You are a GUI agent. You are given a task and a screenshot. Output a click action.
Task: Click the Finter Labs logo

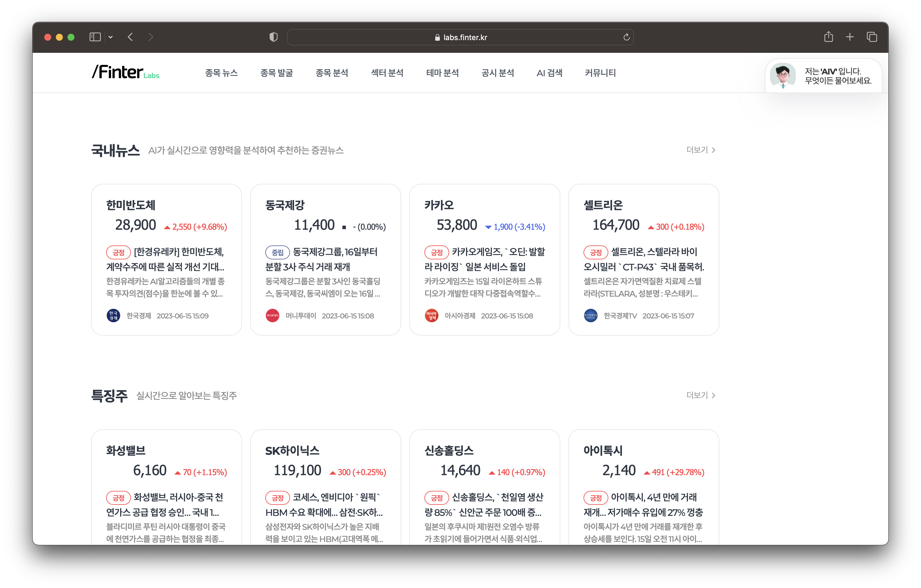125,72
